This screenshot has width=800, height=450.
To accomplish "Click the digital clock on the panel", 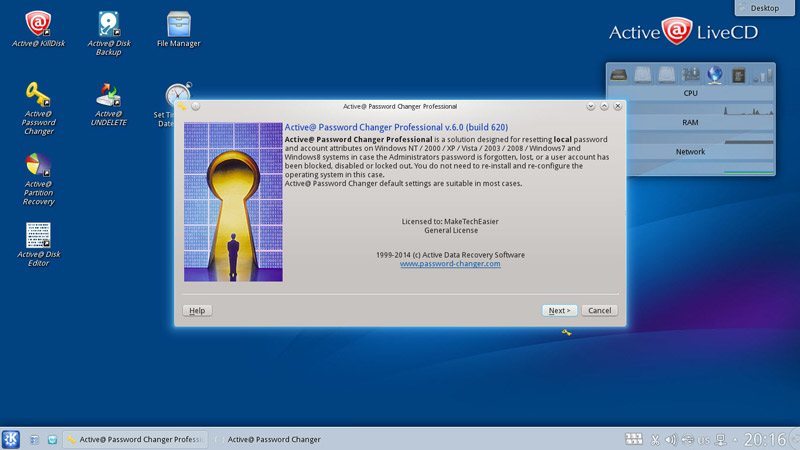I will (x=764, y=439).
